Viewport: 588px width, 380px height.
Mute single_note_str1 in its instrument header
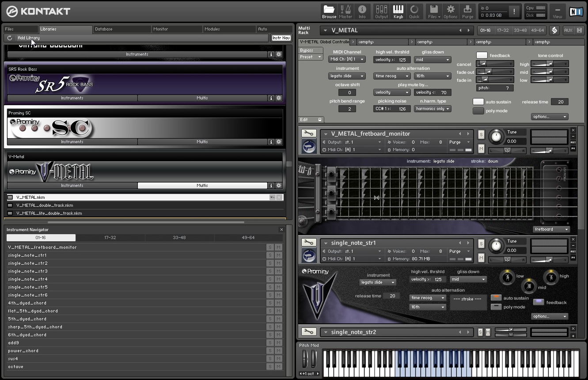[x=481, y=258]
